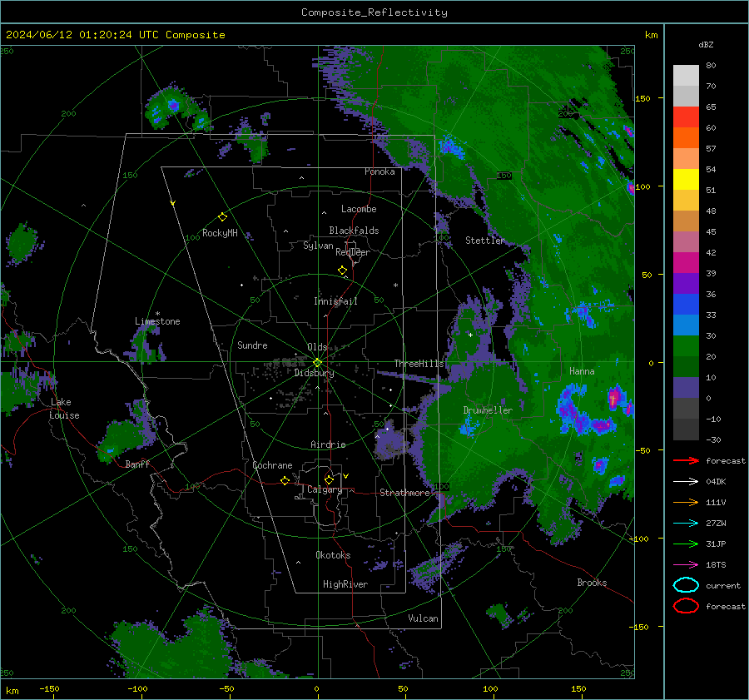Click the Calgary city label
The image size is (749, 700).
pos(325,489)
